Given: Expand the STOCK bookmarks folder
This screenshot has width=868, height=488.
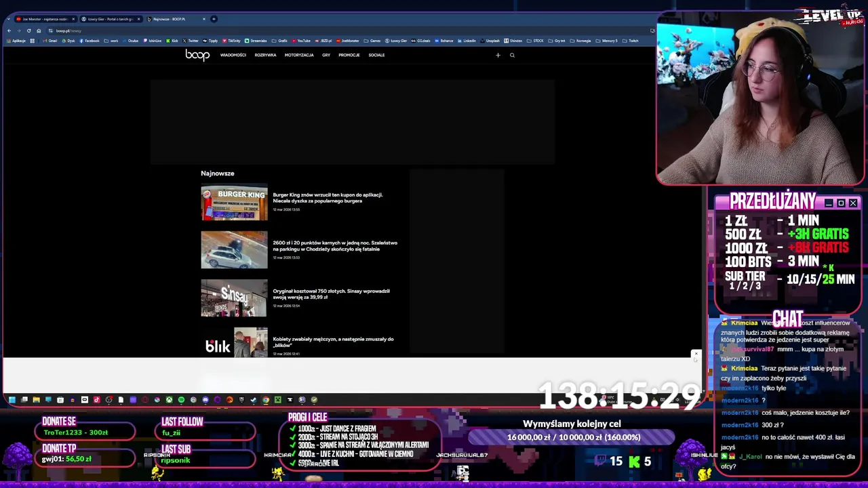Looking at the screenshot, I should [x=535, y=41].
